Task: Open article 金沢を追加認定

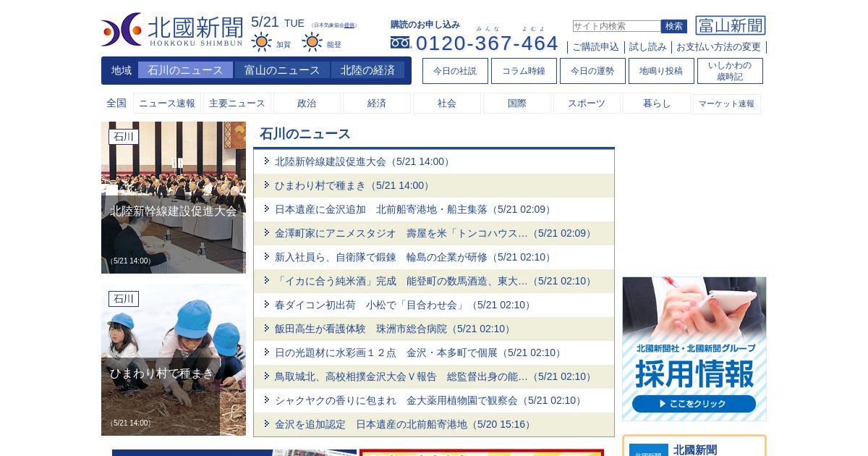Action: 434,424
